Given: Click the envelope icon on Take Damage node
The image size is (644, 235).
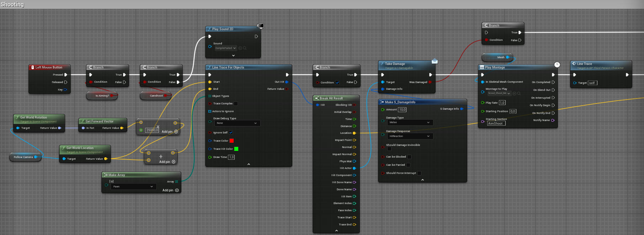Looking at the screenshot, I should pyautogui.click(x=435, y=61).
